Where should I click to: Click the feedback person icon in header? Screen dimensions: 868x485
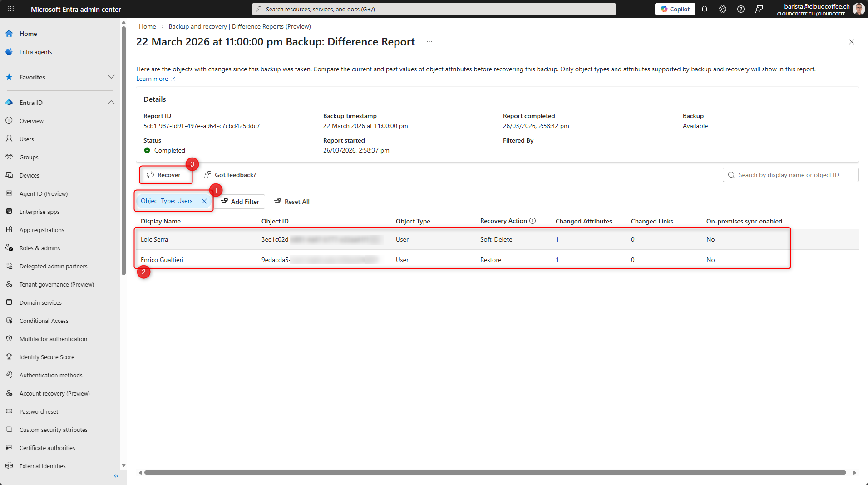(x=759, y=9)
